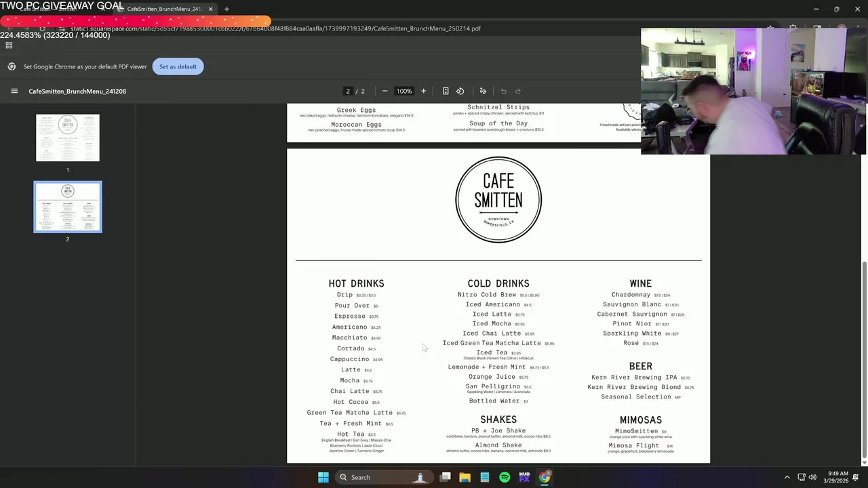Viewport: 868px width, 488px height.
Task: Open Task View on the taskbar
Action: click(x=445, y=477)
